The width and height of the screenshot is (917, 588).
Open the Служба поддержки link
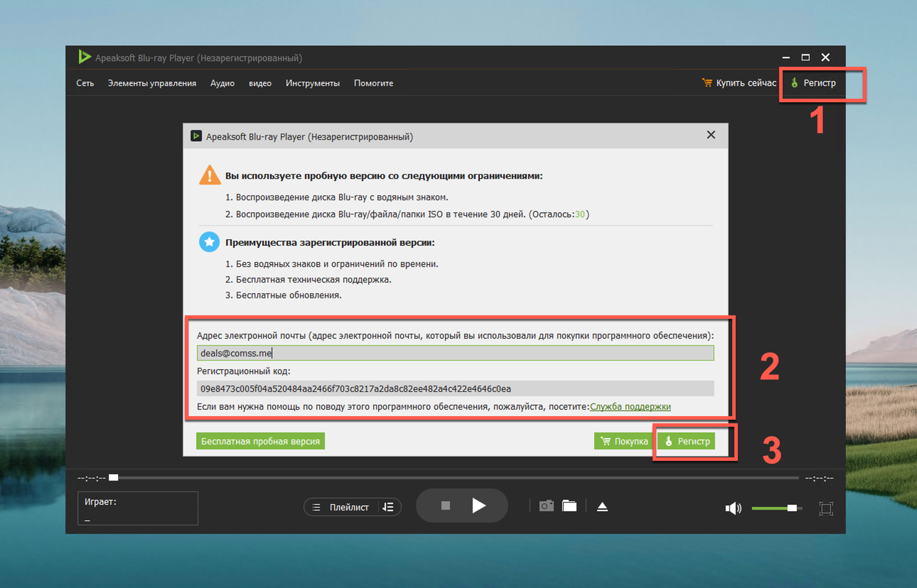[x=630, y=406]
